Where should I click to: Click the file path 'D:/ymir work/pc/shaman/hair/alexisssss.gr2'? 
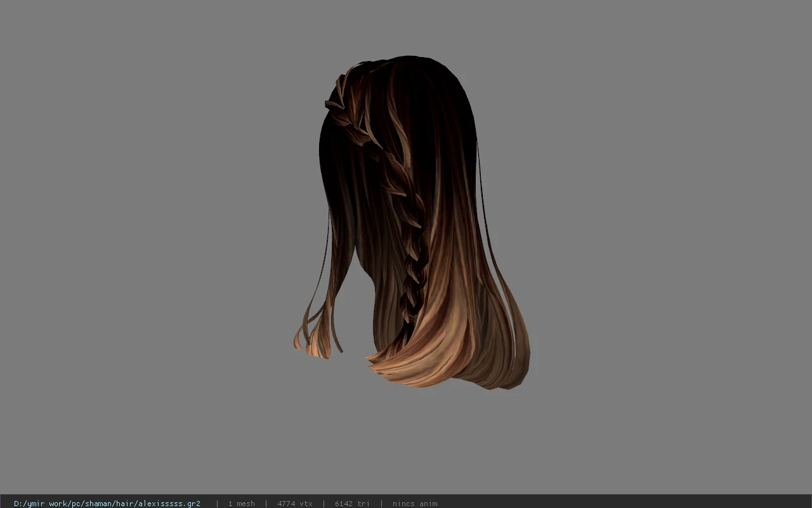click(x=107, y=504)
